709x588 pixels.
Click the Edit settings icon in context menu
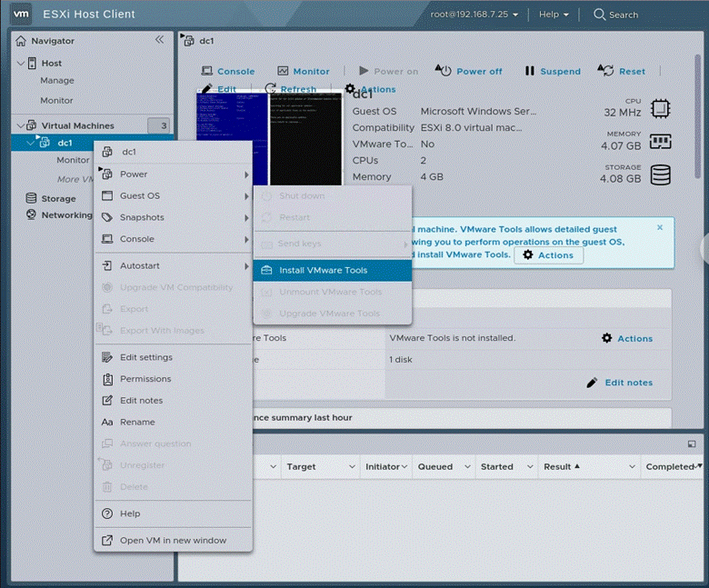click(107, 357)
